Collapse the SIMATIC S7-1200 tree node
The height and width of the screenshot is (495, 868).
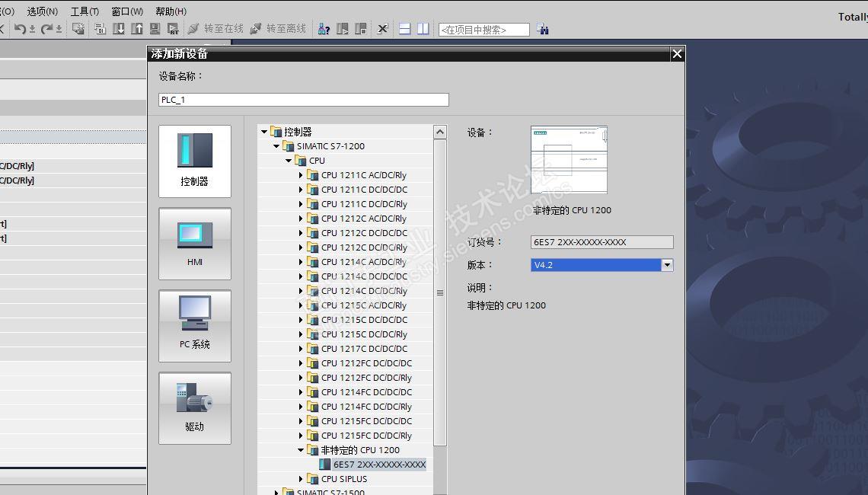tap(276, 146)
